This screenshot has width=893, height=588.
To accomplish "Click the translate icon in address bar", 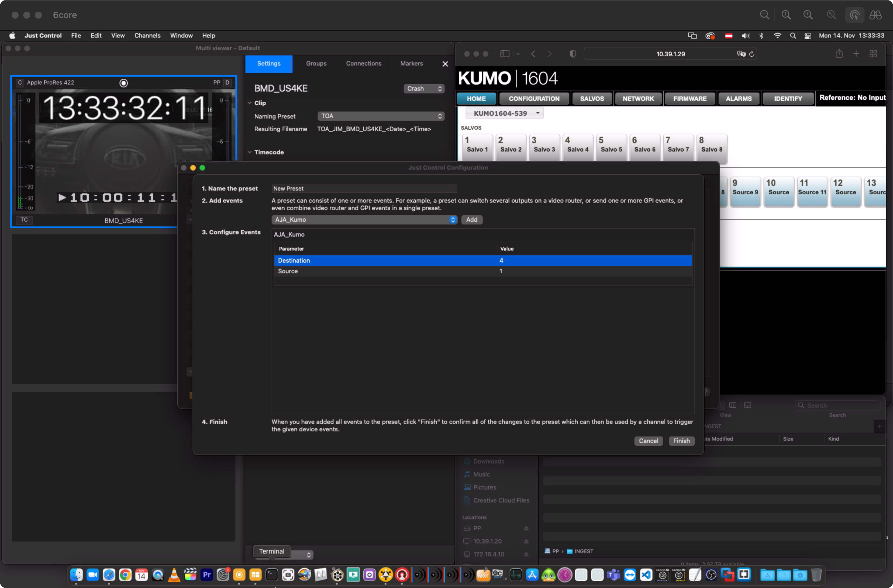I will [741, 54].
